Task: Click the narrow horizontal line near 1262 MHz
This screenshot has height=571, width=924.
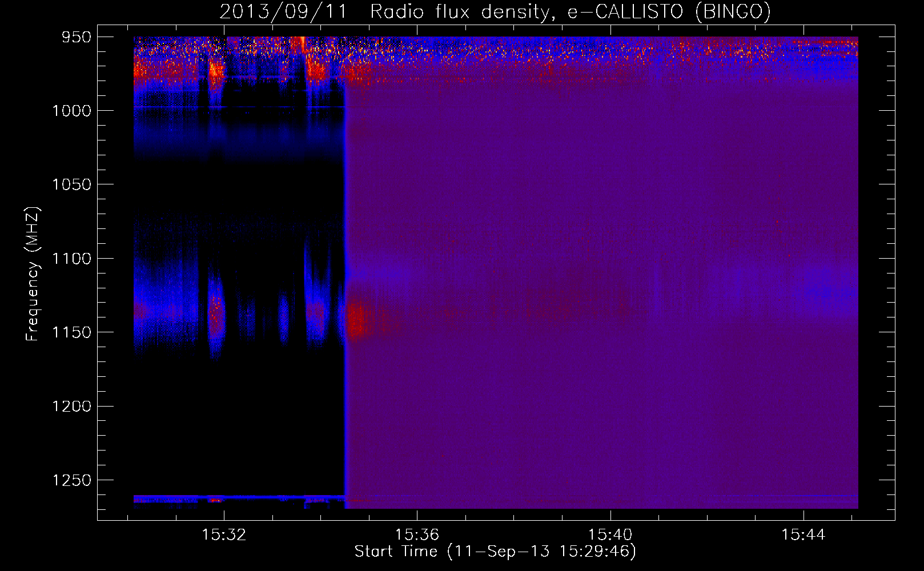Action: [x=239, y=497]
